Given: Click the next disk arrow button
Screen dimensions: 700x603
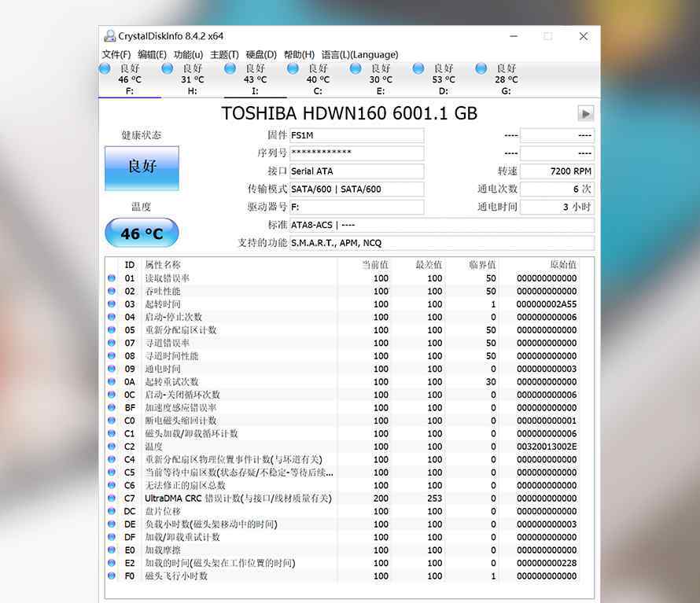Looking at the screenshot, I should pyautogui.click(x=585, y=114).
